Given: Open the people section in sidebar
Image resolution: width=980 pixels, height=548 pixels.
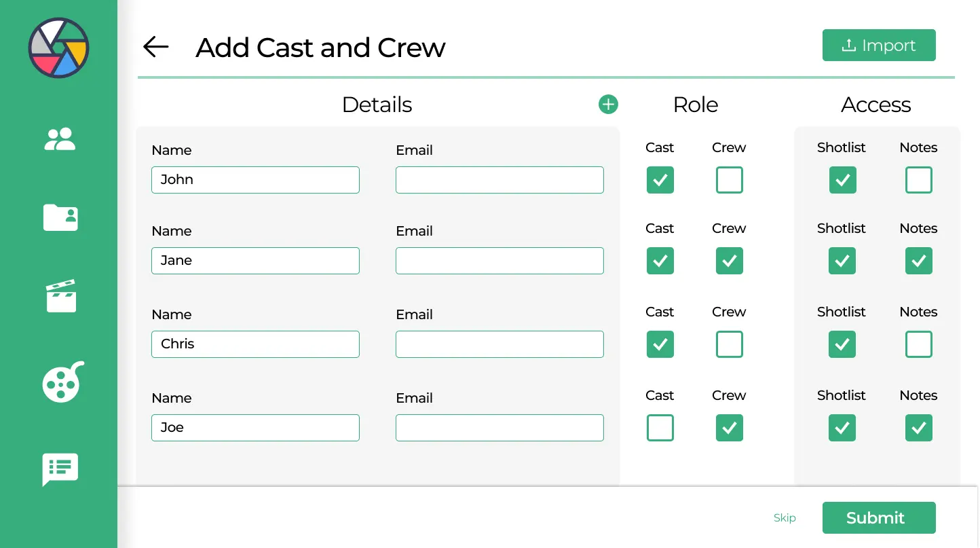Looking at the screenshot, I should tap(60, 139).
